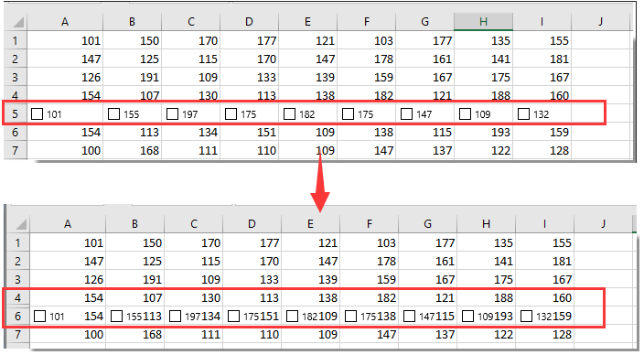Select cell E3 value 139 in lower sheet
The width and height of the screenshot is (644, 355).
[x=310, y=279]
